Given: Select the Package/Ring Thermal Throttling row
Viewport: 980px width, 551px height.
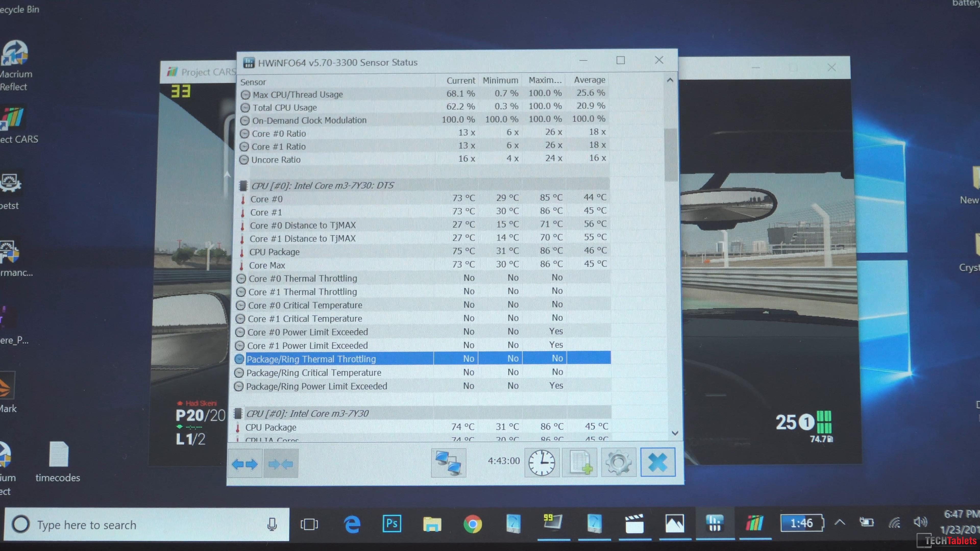Looking at the screenshot, I should [x=423, y=359].
